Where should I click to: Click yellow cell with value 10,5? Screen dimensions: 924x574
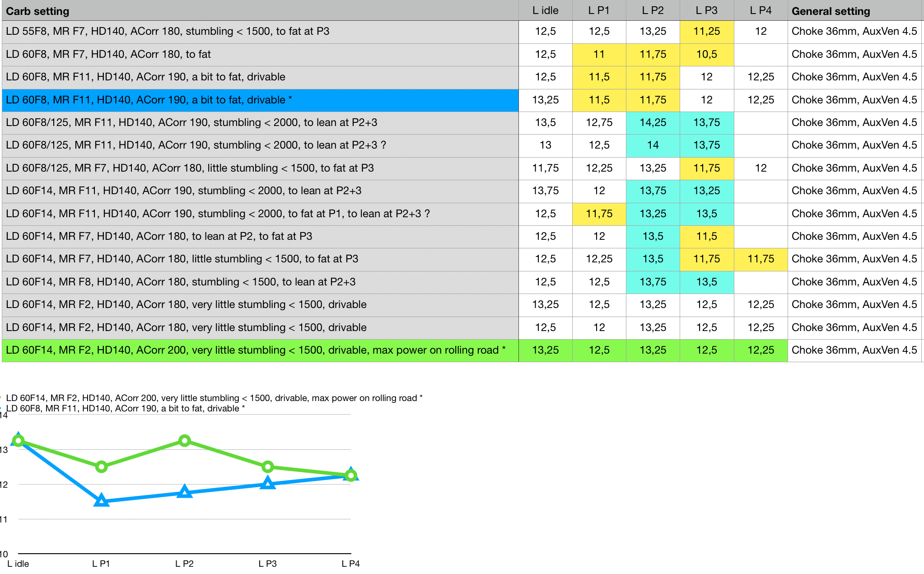706,54
